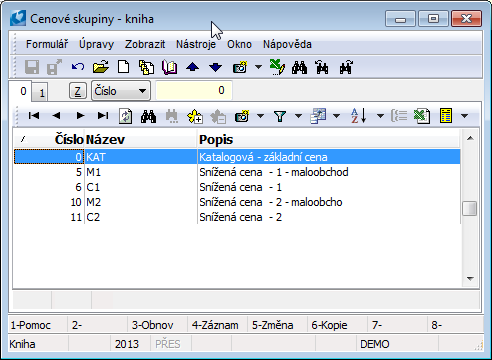Go to last record navigation button
Viewport: 492px width, 360px height.
pos(103,116)
